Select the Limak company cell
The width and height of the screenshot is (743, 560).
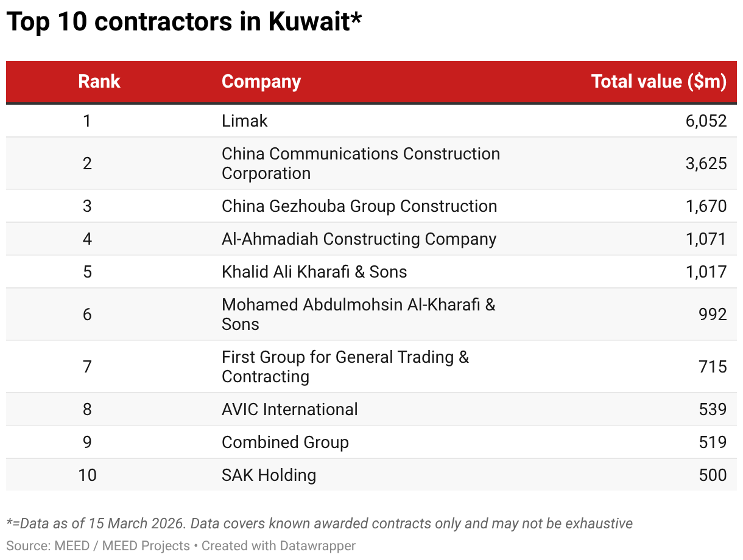pos(245,121)
